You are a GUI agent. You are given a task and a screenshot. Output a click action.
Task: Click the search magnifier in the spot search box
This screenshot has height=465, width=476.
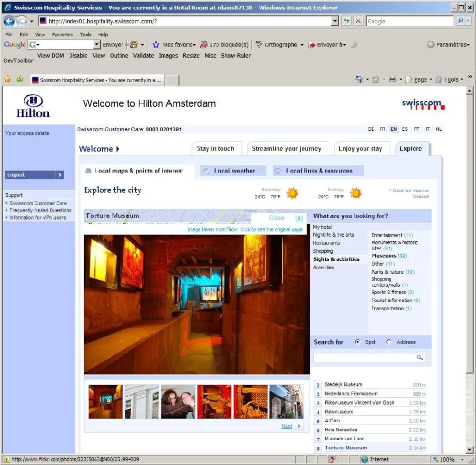(x=420, y=358)
